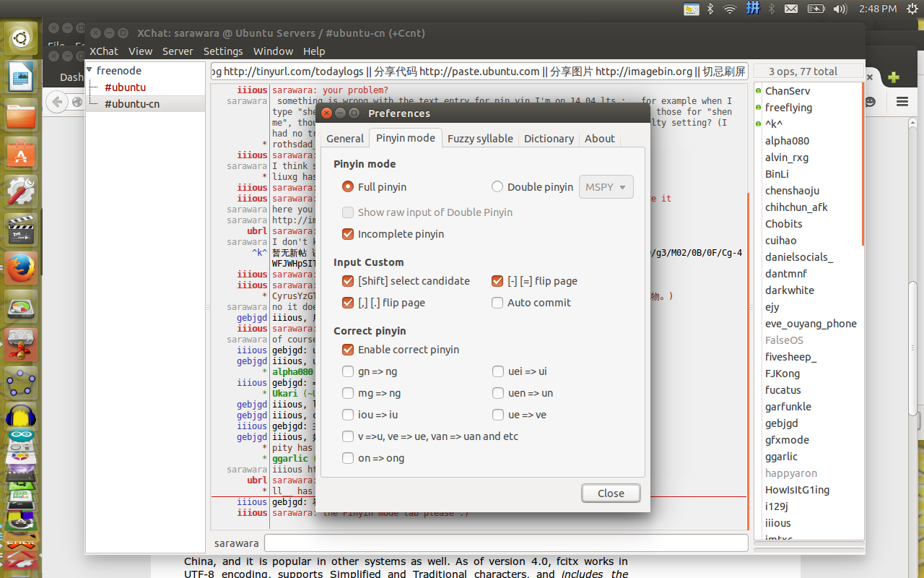Click the channel topic text field
This screenshot has width=924, height=578.
479,72
